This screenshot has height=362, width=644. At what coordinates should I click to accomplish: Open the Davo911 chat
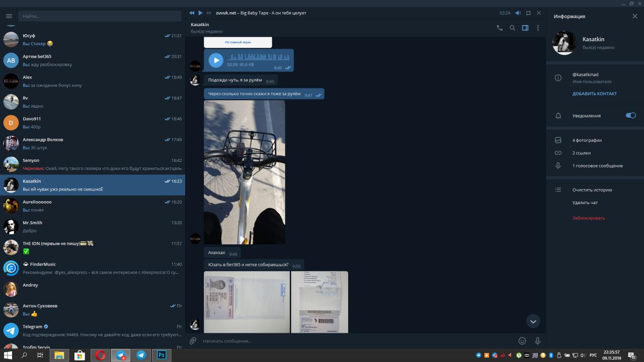coord(93,123)
